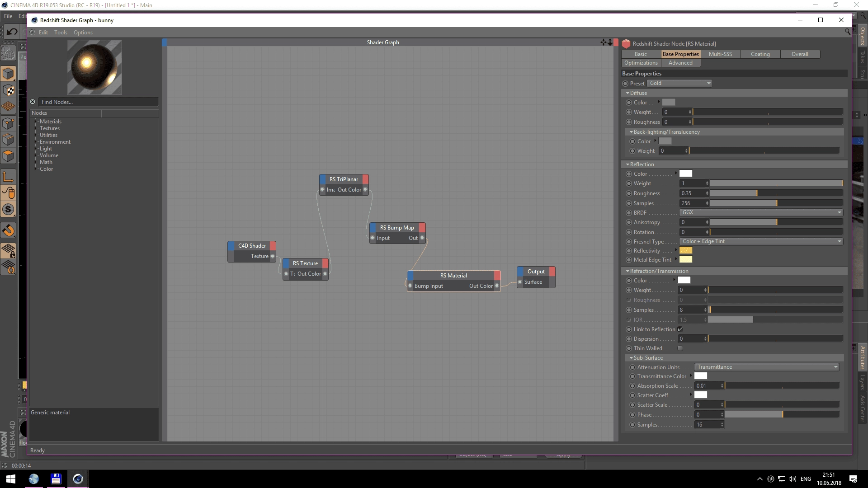
Task: Open the Windows Start menu
Action: (11, 479)
